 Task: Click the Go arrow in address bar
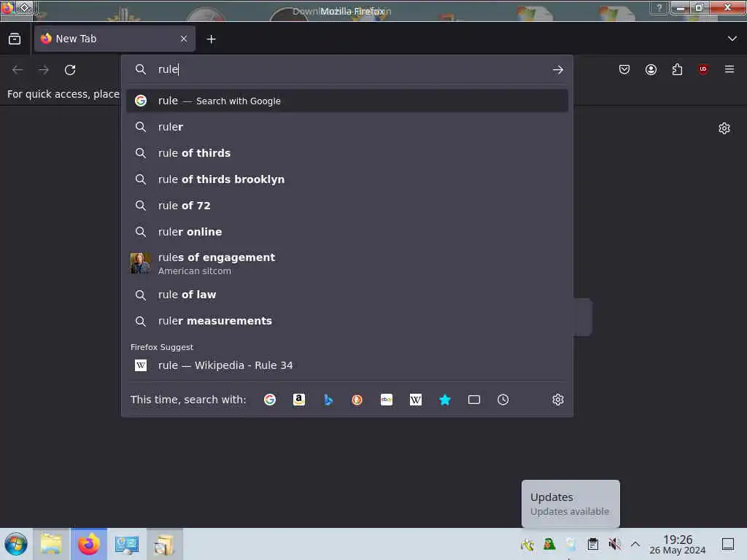pyautogui.click(x=558, y=69)
